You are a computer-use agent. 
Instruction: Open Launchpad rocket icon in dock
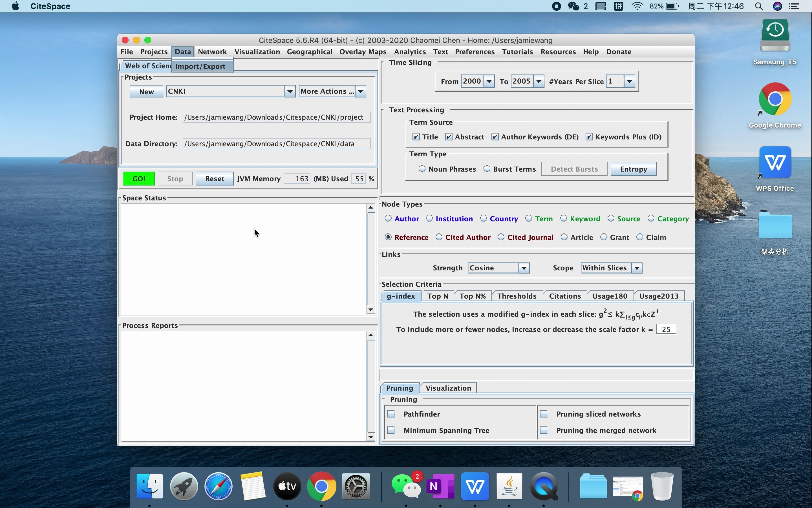pos(184,486)
